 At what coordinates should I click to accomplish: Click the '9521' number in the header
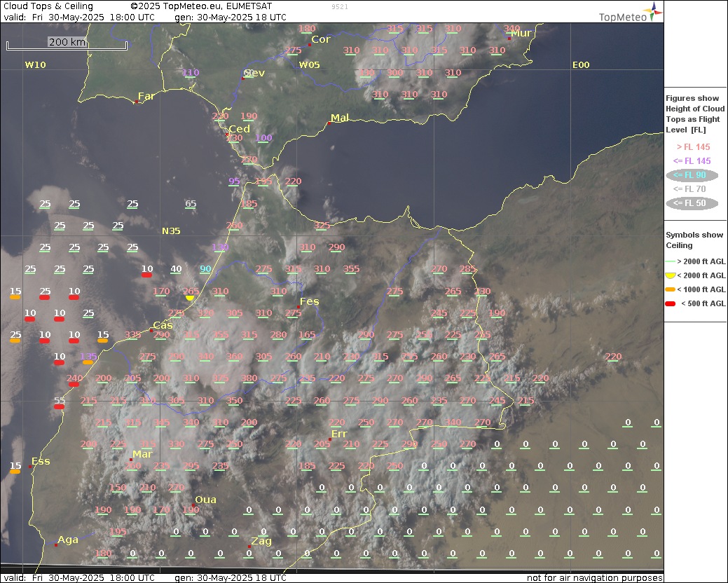(x=340, y=6)
